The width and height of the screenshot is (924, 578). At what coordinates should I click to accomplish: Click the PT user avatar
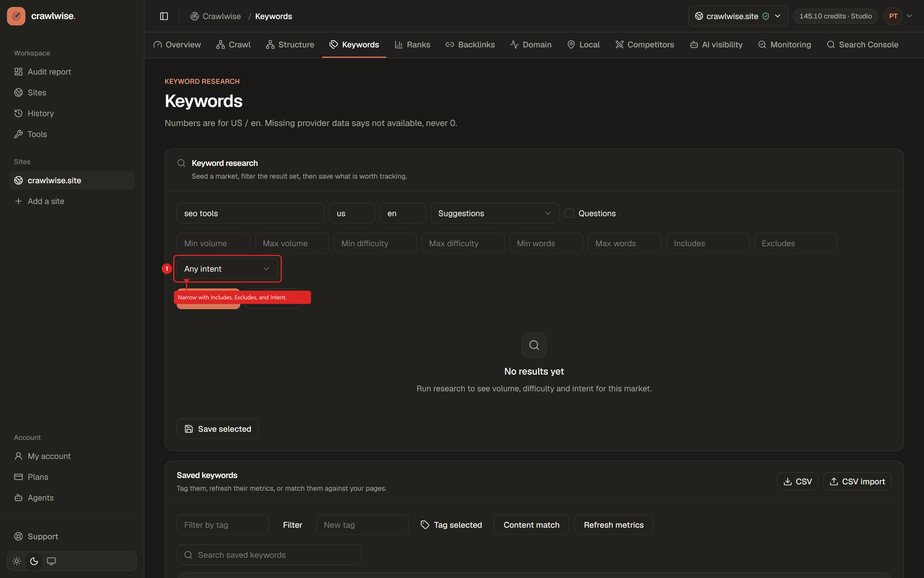click(893, 16)
